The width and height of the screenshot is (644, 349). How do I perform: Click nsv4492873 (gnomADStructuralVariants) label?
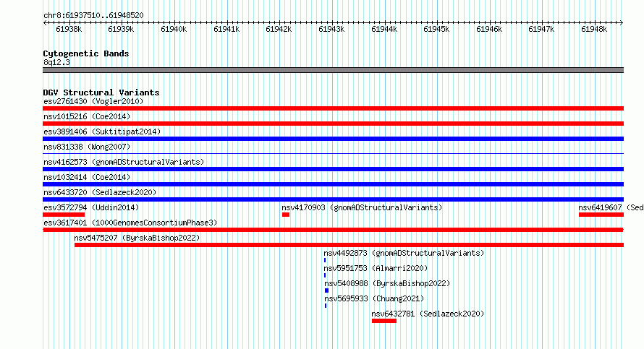pos(404,253)
